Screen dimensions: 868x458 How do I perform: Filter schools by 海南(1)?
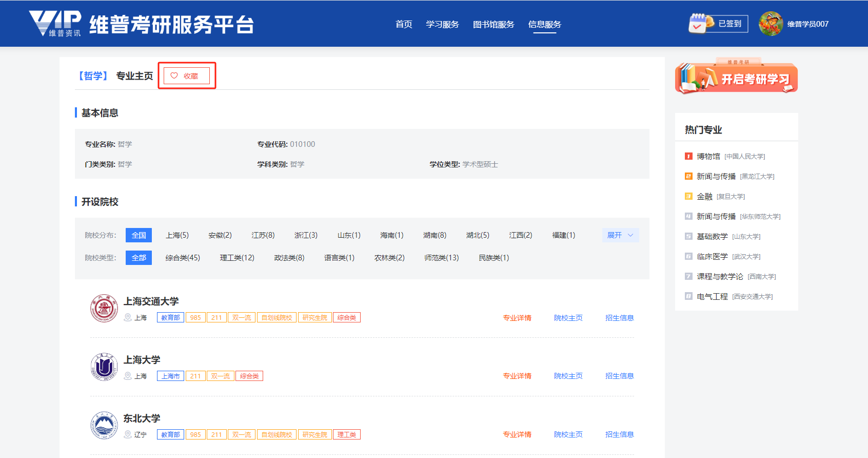click(x=392, y=235)
